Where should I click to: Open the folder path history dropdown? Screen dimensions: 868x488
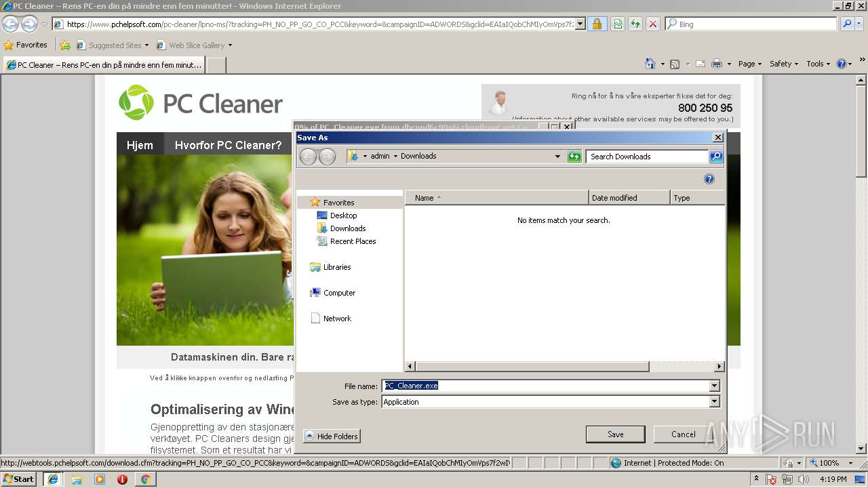coord(557,157)
